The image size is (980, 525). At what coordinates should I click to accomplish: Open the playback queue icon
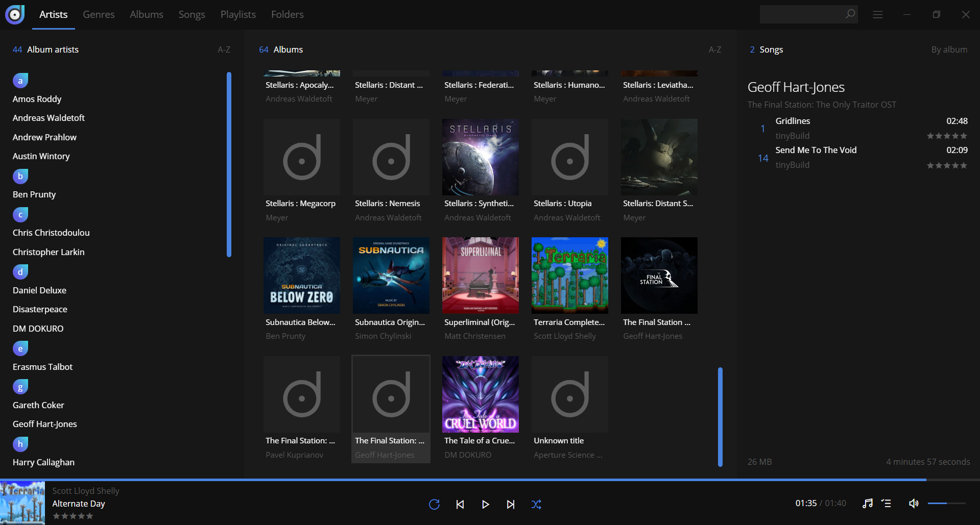pos(887,504)
